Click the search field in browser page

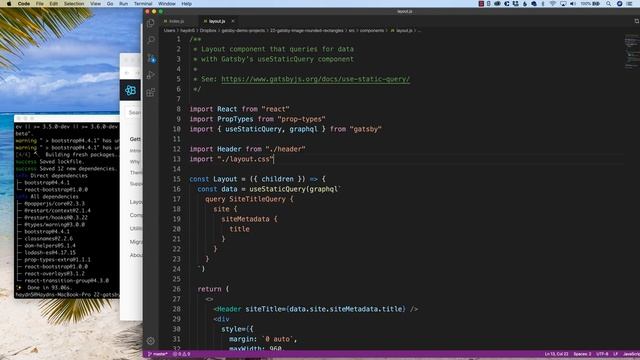(134, 112)
